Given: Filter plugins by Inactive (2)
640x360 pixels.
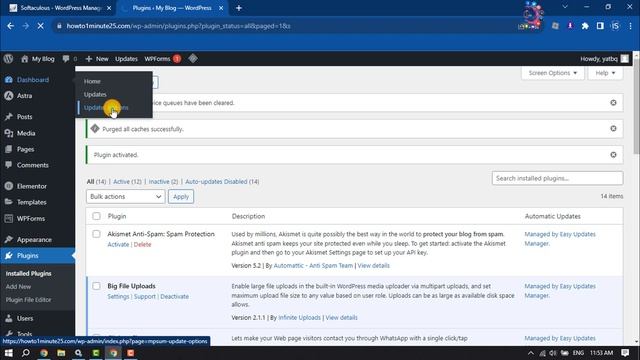Looking at the screenshot, I should (x=163, y=182).
